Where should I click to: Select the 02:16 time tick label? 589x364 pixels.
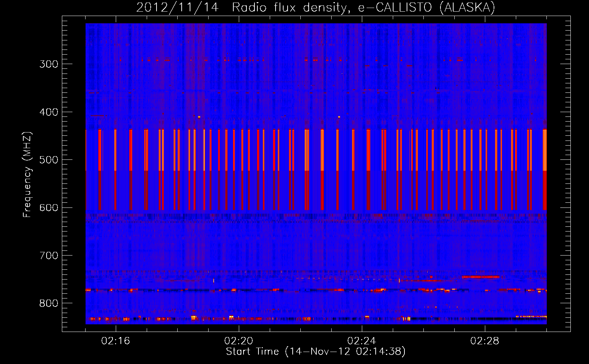116,341
